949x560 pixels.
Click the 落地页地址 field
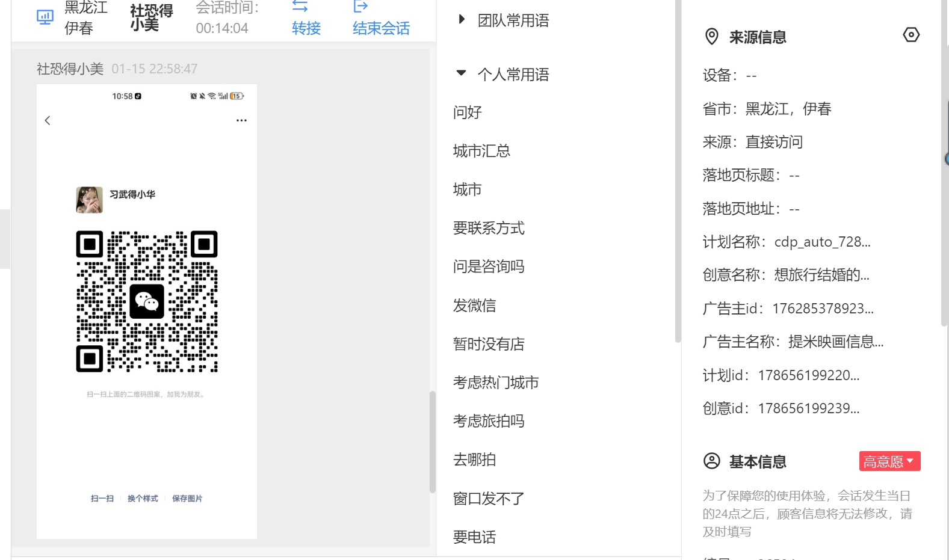click(x=751, y=209)
